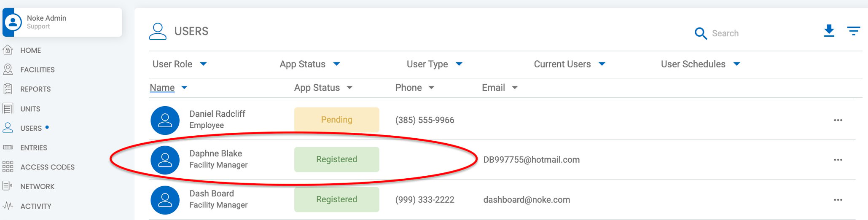Navigate to Reports in sidebar
This screenshot has width=868, height=220.
(x=35, y=89)
